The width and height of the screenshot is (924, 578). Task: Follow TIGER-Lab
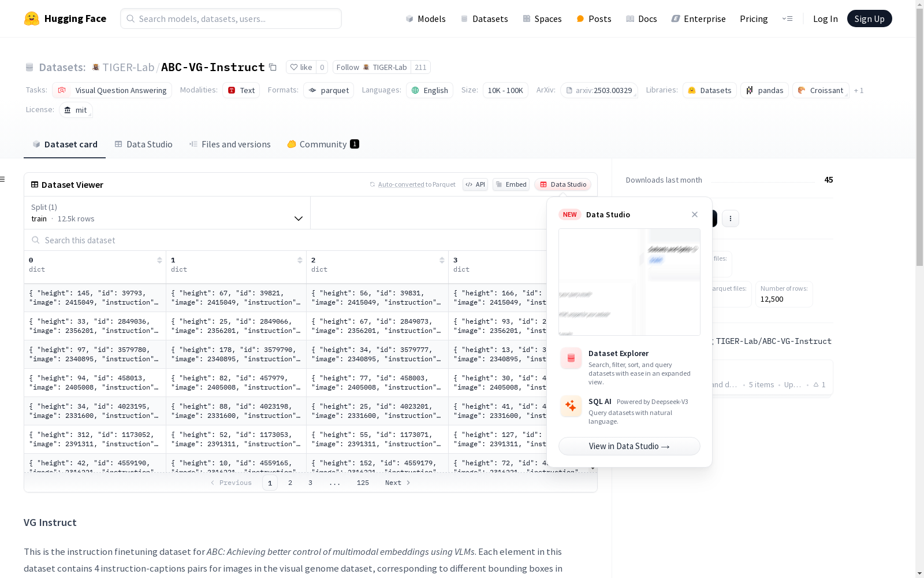coord(371,68)
